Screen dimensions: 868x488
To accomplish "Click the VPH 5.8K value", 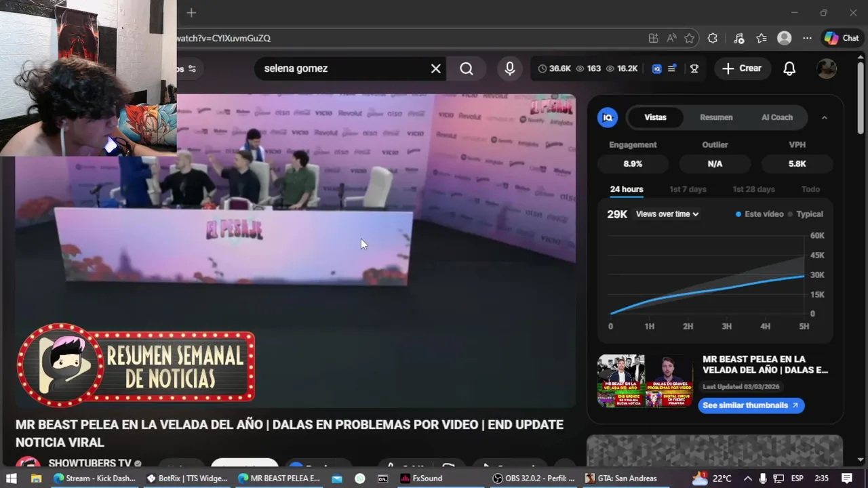I will point(797,164).
